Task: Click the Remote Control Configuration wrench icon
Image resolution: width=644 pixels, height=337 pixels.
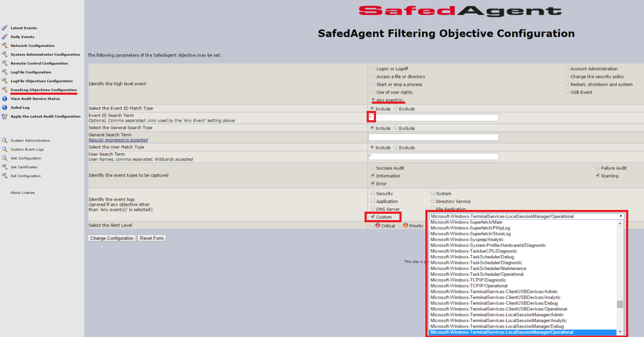Action: (4, 63)
